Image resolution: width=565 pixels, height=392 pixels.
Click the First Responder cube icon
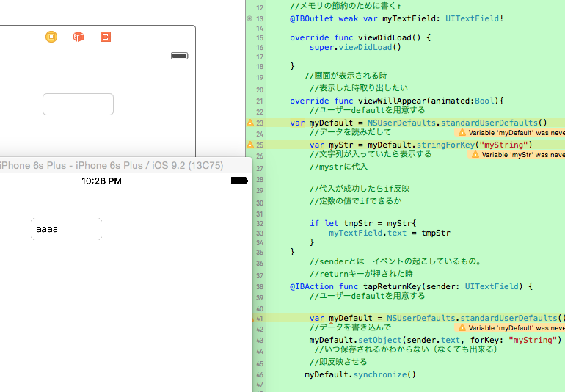[79, 37]
